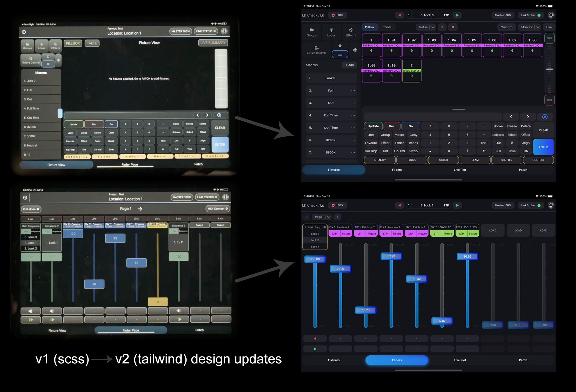Toggle the Live button beside Manual

(x=549, y=27)
